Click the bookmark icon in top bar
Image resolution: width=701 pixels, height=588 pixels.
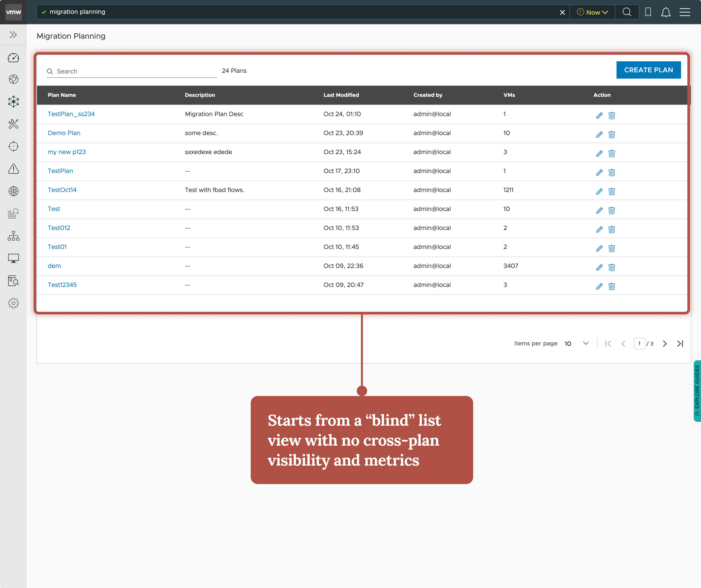648,12
